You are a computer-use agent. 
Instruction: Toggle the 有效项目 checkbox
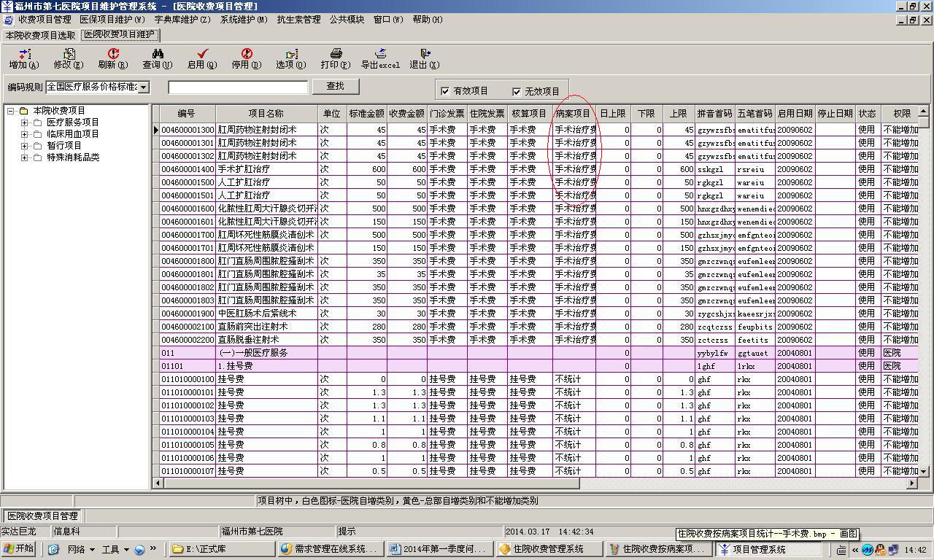pyautogui.click(x=445, y=91)
